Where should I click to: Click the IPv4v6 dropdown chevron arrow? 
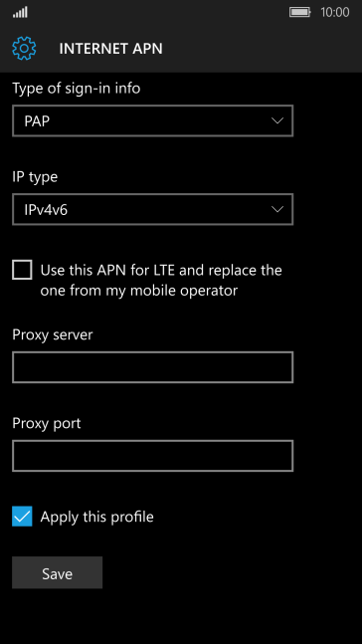277,209
